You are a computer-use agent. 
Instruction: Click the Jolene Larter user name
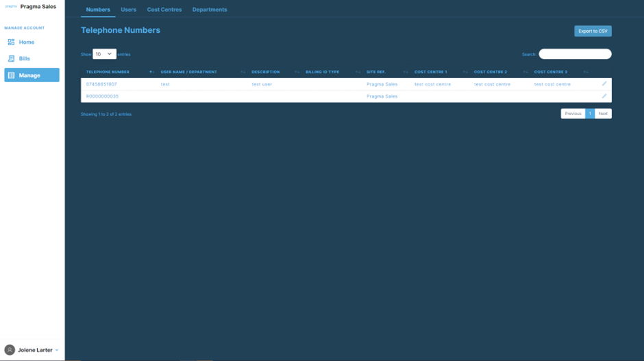pyautogui.click(x=35, y=350)
